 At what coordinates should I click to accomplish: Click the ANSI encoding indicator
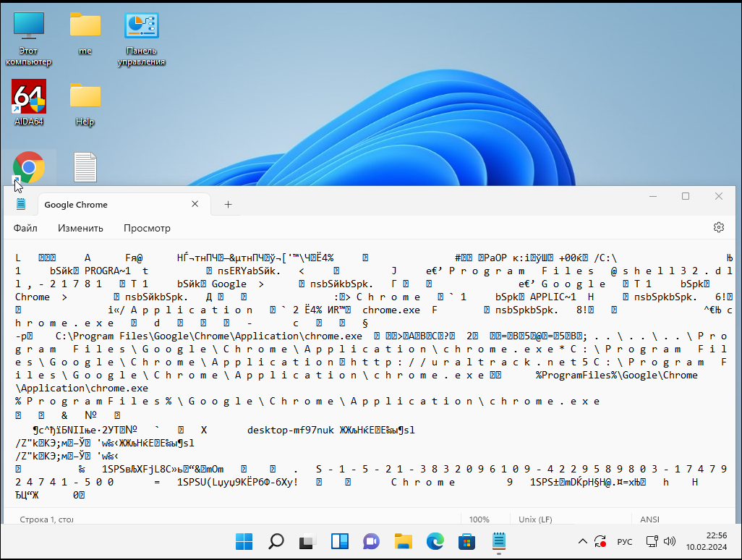tap(649, 519)
